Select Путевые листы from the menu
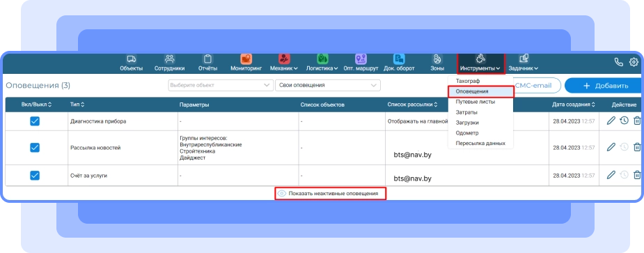This screenshot has height=253, width=644. click(476, 102)
